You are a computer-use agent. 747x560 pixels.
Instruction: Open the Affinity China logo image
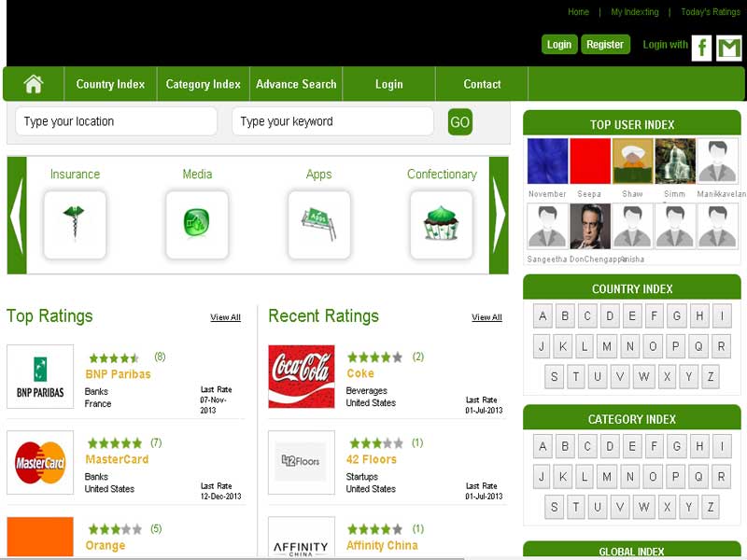point(302,537)
